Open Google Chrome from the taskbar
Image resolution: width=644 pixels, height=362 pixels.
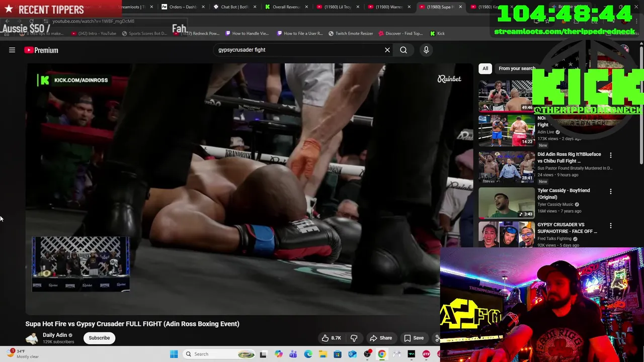382,354
